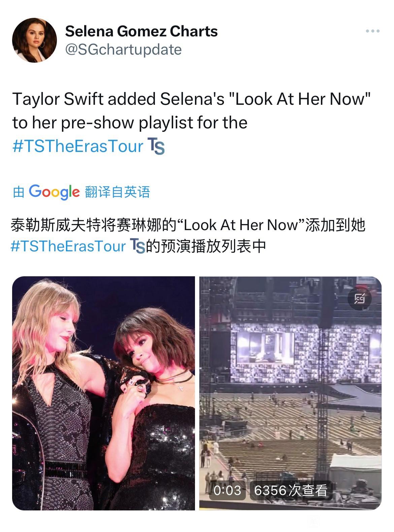Tap the TS emoji in the translated text
Image resolution: width=394 pixels, height=532 pixels.
click(137, 246)
